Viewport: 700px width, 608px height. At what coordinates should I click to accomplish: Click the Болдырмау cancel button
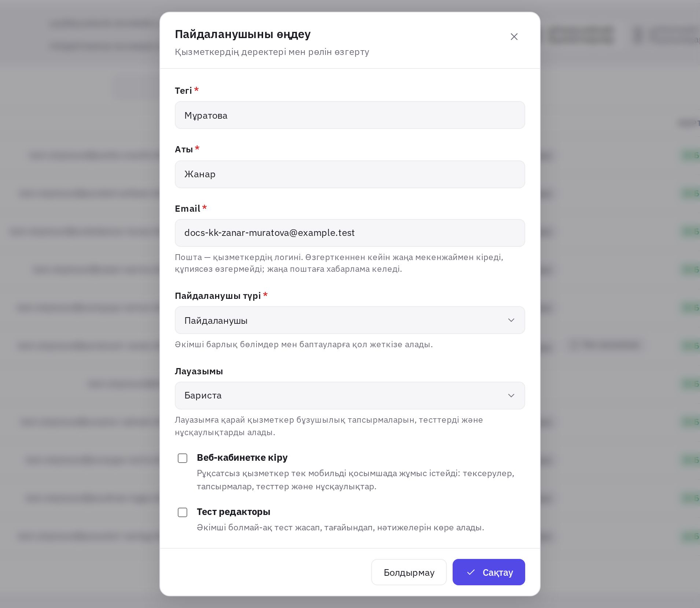click(409, 572)
